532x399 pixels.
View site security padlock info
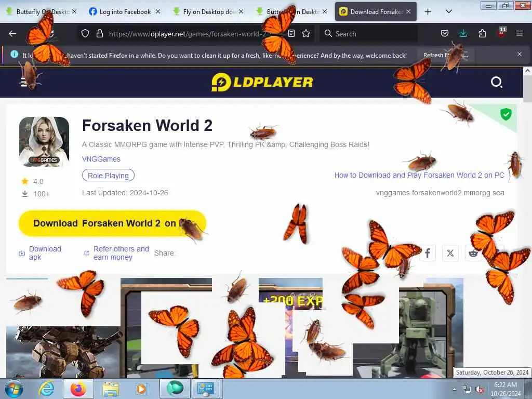coord(99,34)
